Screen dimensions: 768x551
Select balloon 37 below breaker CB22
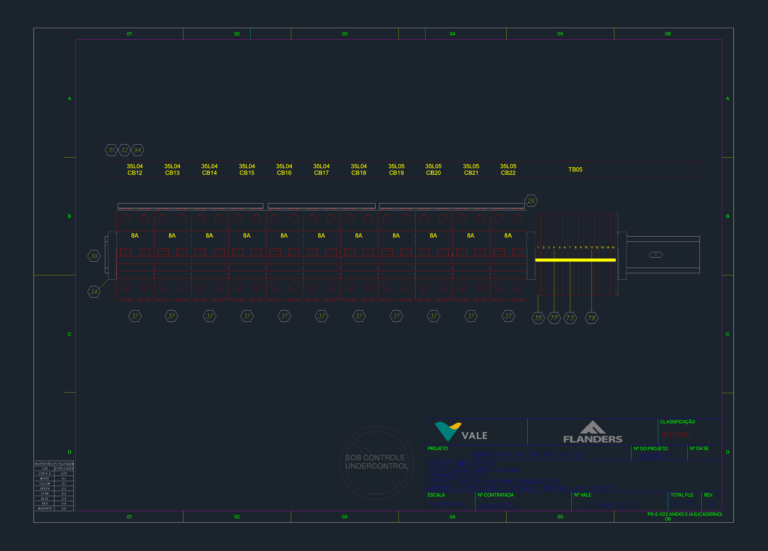508,316
